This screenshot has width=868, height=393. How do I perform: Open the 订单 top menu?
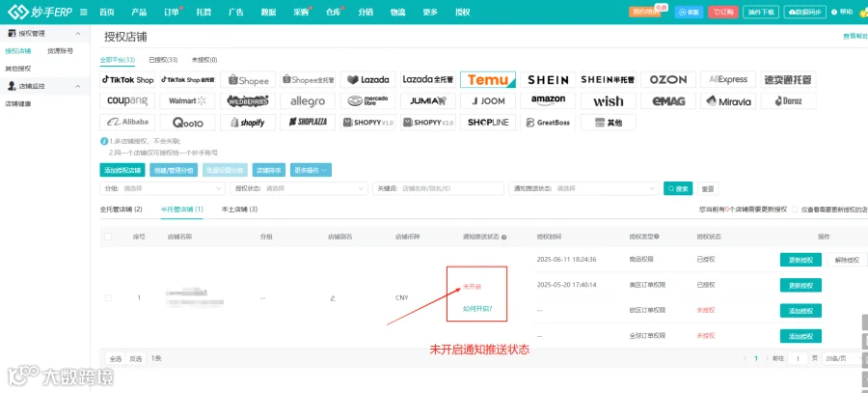pos(173,12)
